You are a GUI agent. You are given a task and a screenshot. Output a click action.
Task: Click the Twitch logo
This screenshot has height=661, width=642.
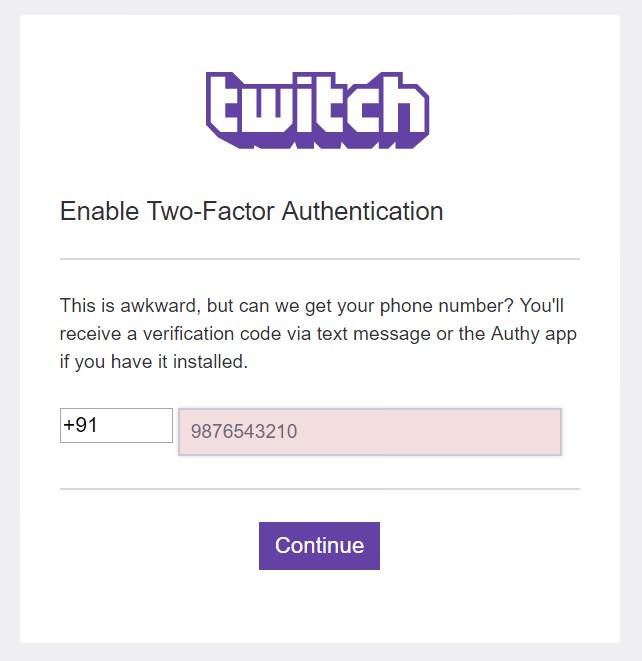pyautogui.click(x=317, y=110)
